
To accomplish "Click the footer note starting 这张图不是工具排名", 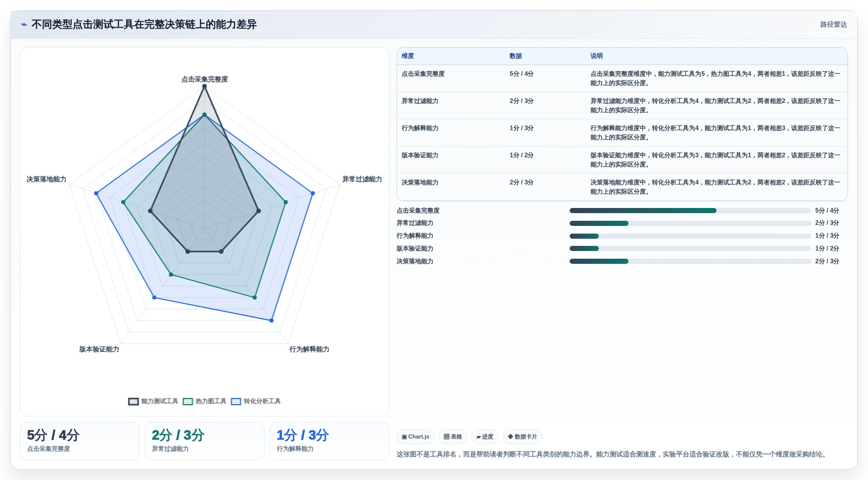I will tap(612, 454).
